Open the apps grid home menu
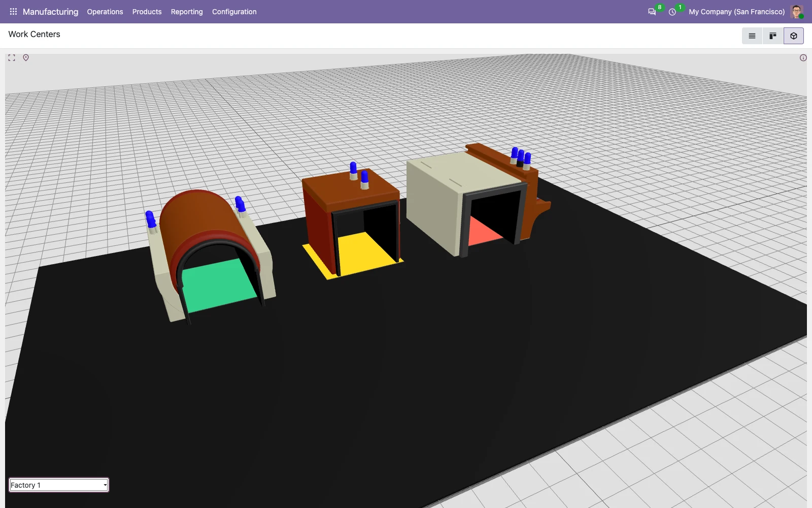 [x=13, y=12]
